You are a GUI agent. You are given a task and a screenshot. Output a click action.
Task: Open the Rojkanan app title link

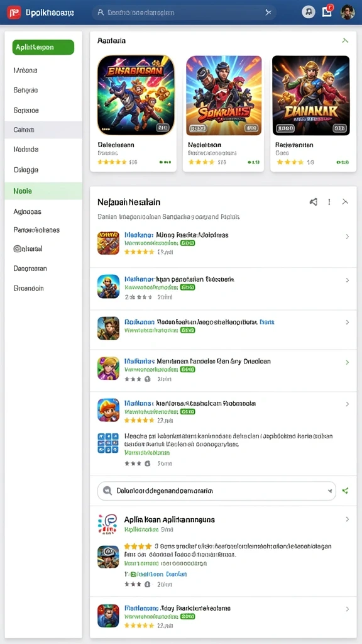(x=139, y=322)
